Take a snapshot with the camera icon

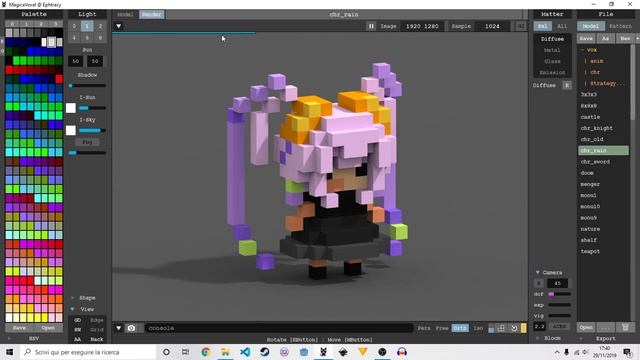pos(131,328)
